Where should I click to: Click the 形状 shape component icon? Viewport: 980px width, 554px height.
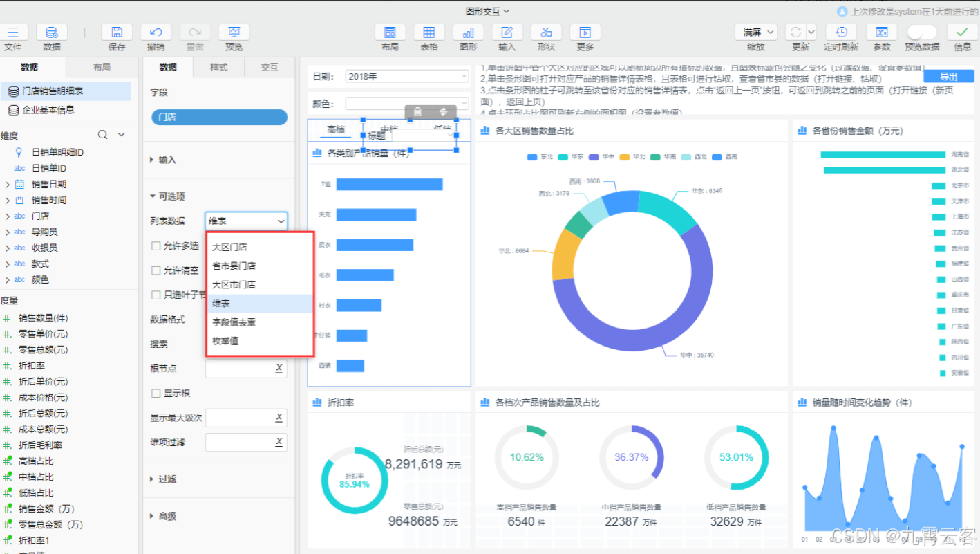[x=546, y=33]
